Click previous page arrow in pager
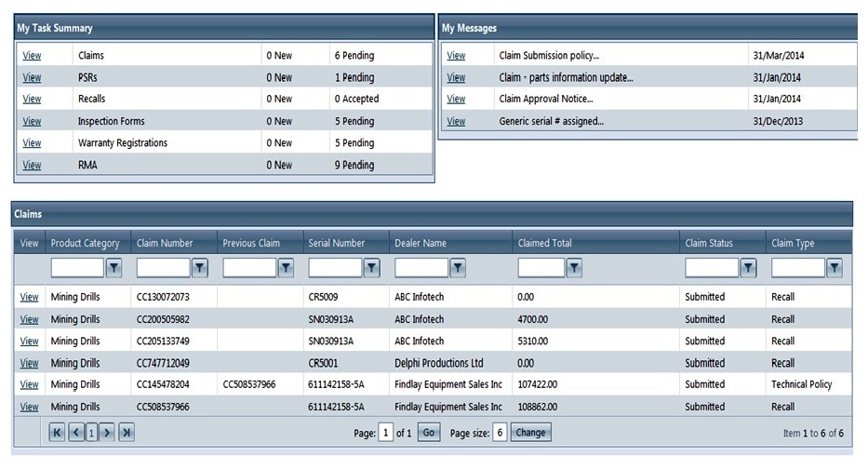 point(76,433)
